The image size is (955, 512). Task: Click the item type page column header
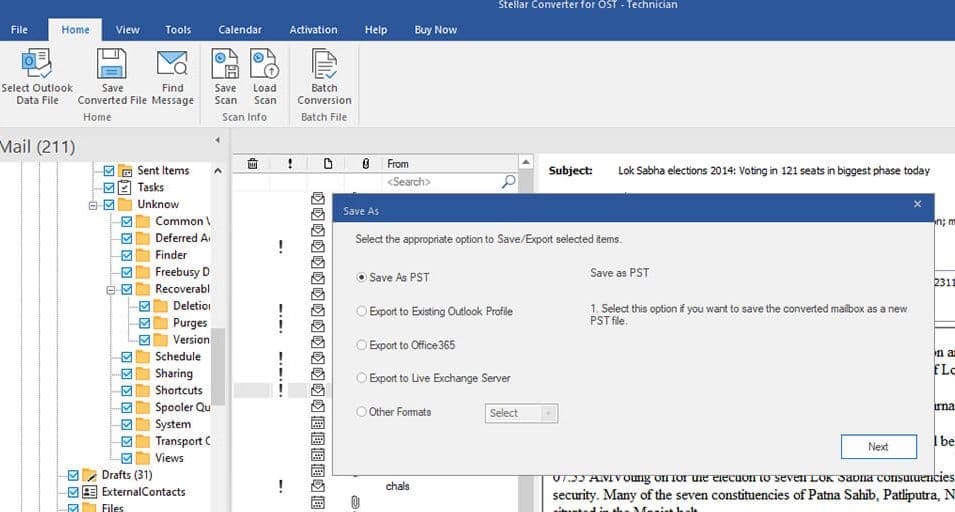click(328, 164)
